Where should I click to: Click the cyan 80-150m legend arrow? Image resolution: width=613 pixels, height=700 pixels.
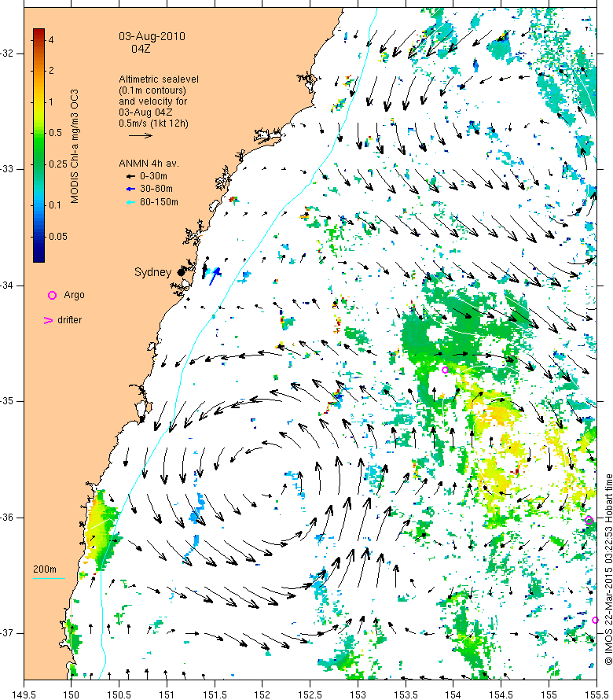tap(130, 202)
